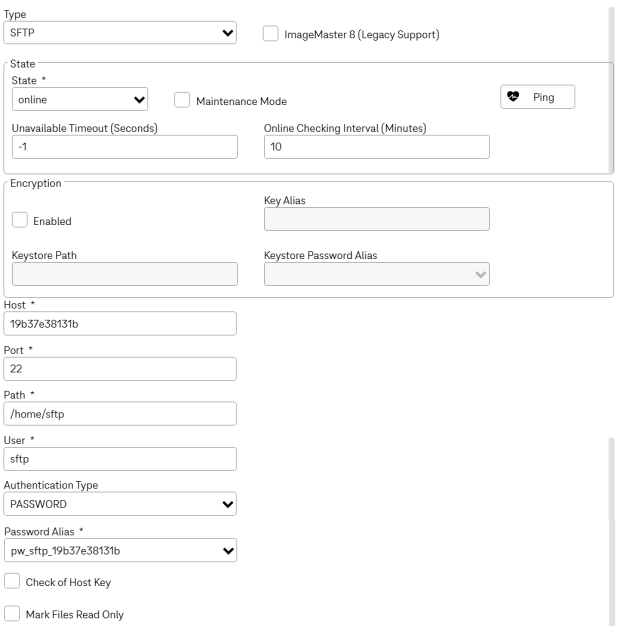Viewport: 617px width, 626px height.
Task: Click into the Host input field
Action: [120, 324]
